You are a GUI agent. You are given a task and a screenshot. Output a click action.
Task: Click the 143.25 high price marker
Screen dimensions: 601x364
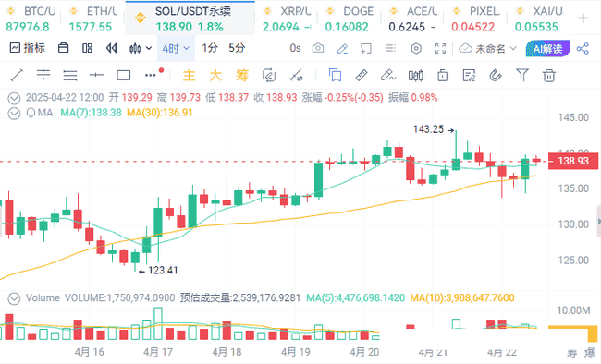(433, 129)
